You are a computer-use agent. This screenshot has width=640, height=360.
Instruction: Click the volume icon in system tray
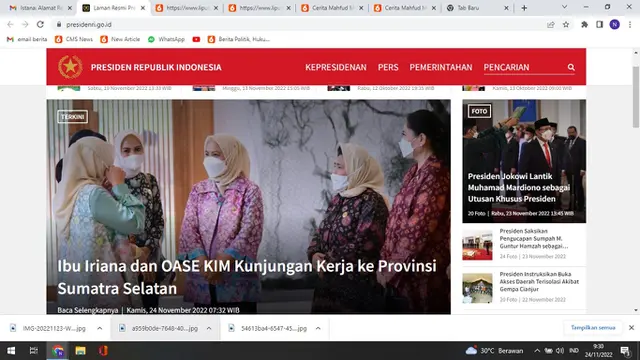[560, 351]
